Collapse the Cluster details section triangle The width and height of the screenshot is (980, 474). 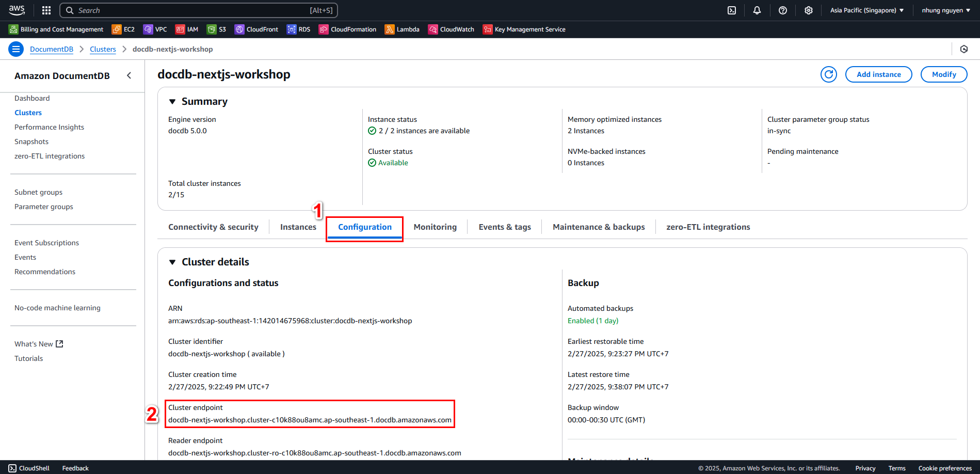coord(172,262)
